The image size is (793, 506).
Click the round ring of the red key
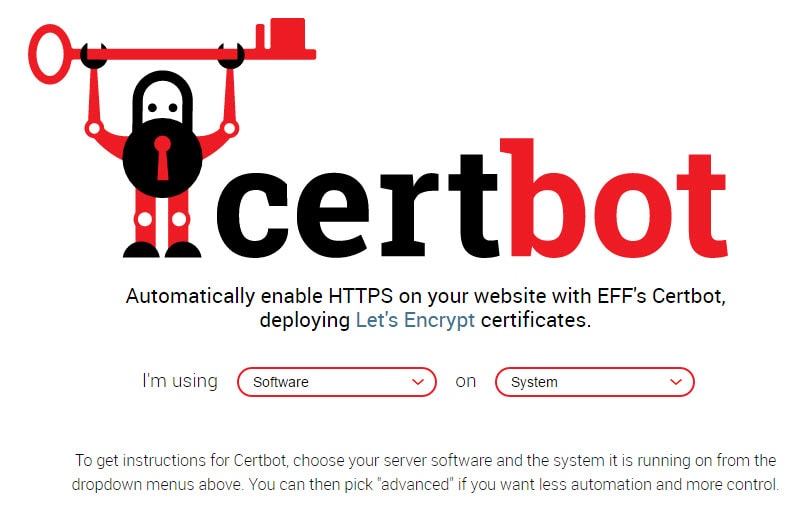pos(50,54)
